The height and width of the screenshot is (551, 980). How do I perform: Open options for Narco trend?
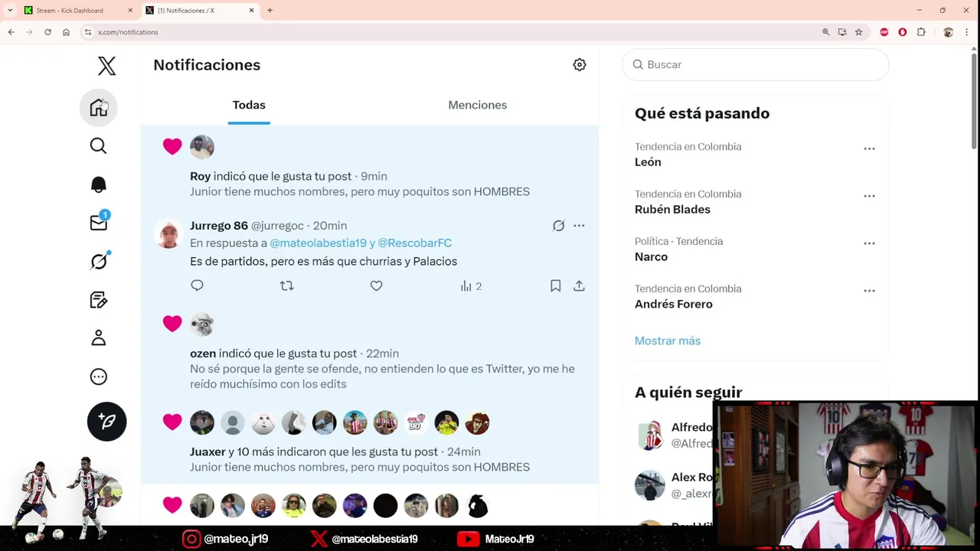click(869, 243)
